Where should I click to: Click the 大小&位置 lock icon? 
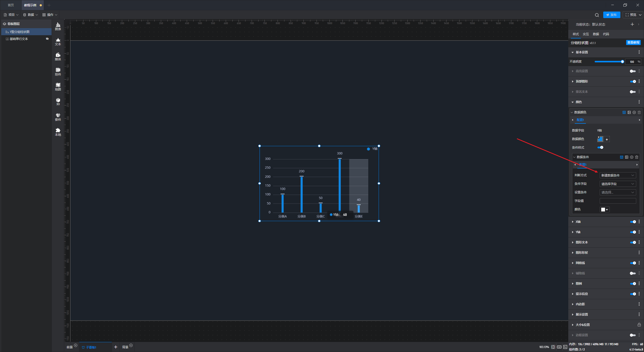click(x=639, y=325)
